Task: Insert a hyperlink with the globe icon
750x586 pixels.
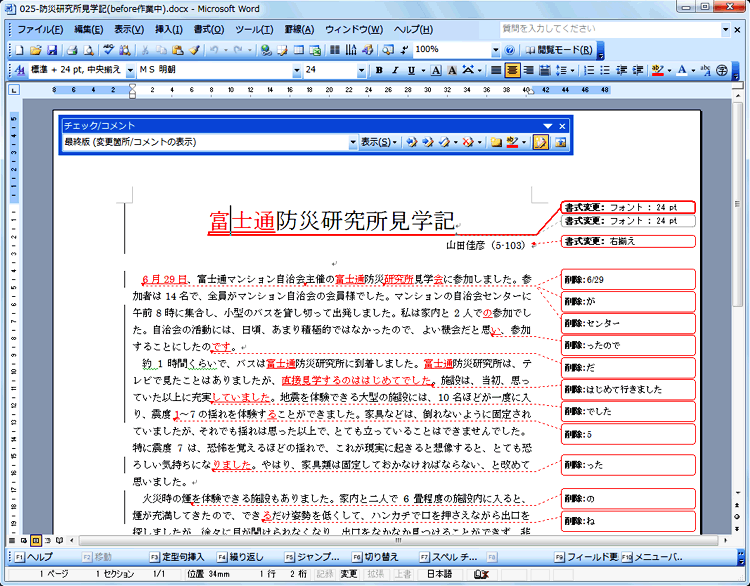Action: pos(266,50)
